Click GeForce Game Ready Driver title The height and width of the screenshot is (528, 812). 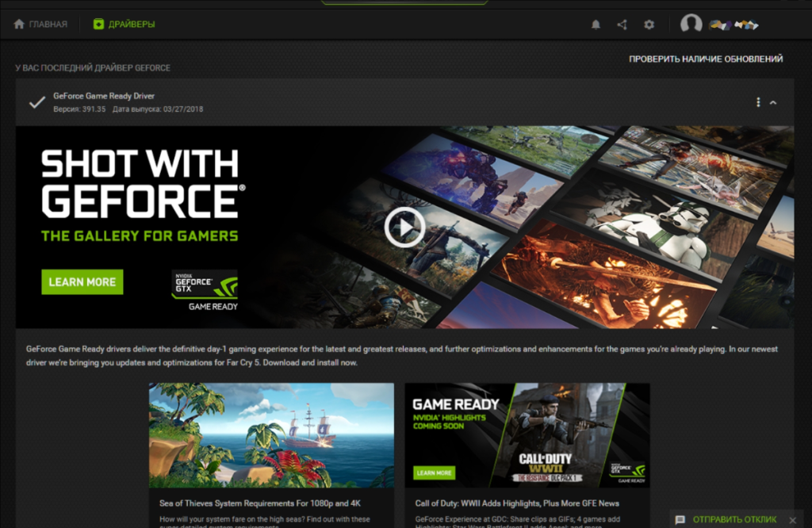[x=104, y=96]
